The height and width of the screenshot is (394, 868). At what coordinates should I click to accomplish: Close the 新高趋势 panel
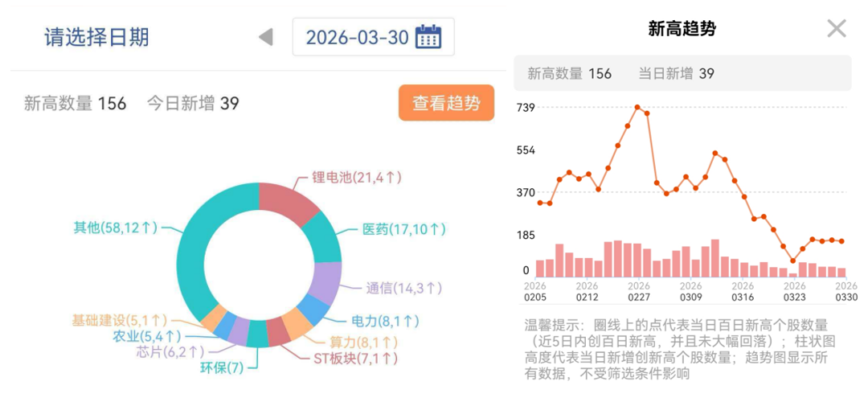837,29
